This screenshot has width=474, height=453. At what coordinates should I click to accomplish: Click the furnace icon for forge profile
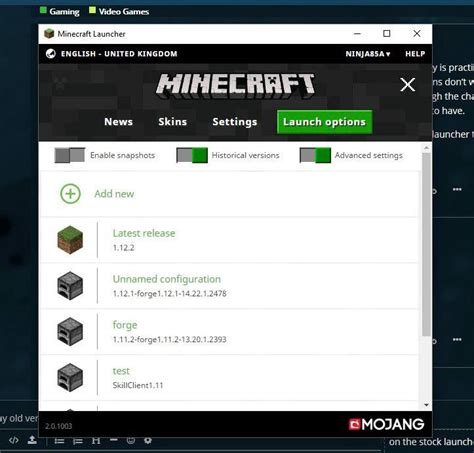(x=70, y=331)
